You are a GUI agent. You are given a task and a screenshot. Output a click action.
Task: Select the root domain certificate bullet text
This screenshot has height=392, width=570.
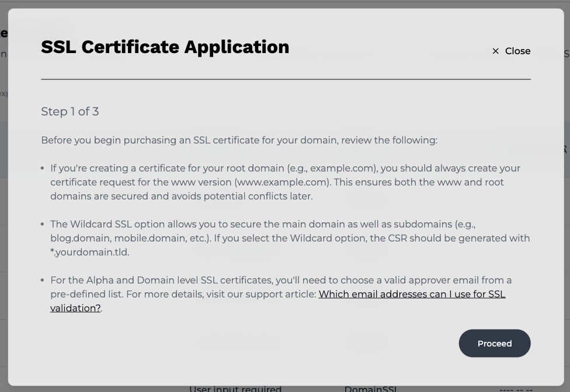coord(286,182)
